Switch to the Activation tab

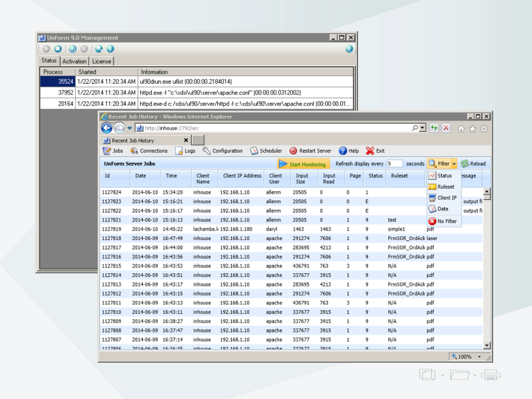click(74, 62)
